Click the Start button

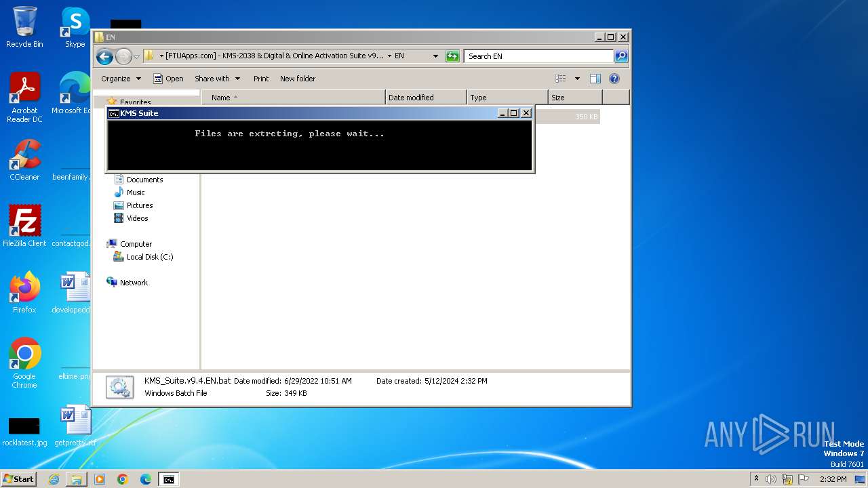point(18,479)
